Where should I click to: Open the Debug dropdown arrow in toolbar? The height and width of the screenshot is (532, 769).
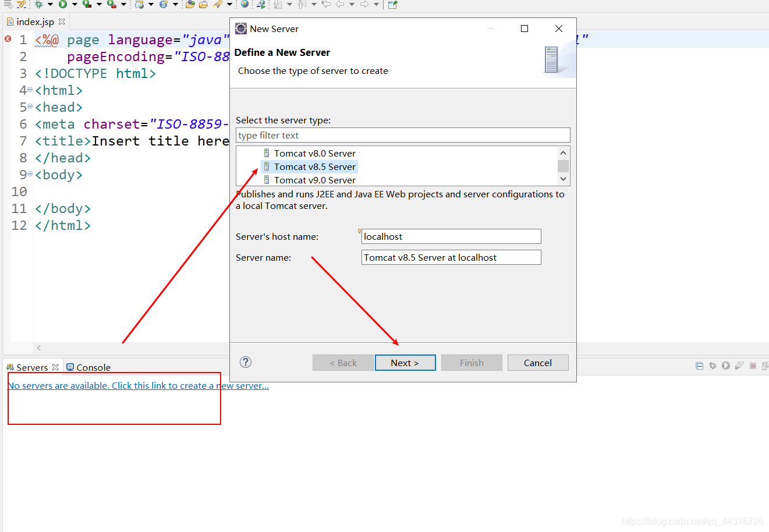(x=50, y=4)
